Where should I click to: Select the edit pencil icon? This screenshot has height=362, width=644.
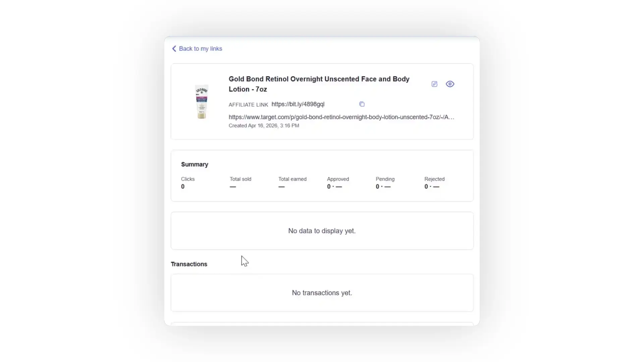(x=434, y=84)
